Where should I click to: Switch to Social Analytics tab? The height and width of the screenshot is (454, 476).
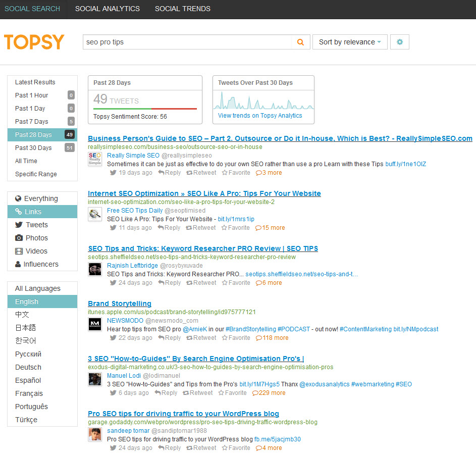coord(108,9)
